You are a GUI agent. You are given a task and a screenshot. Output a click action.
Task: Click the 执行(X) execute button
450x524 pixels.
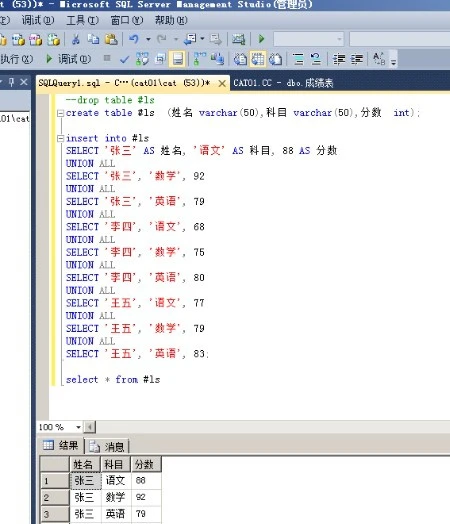tap(16, 59)
